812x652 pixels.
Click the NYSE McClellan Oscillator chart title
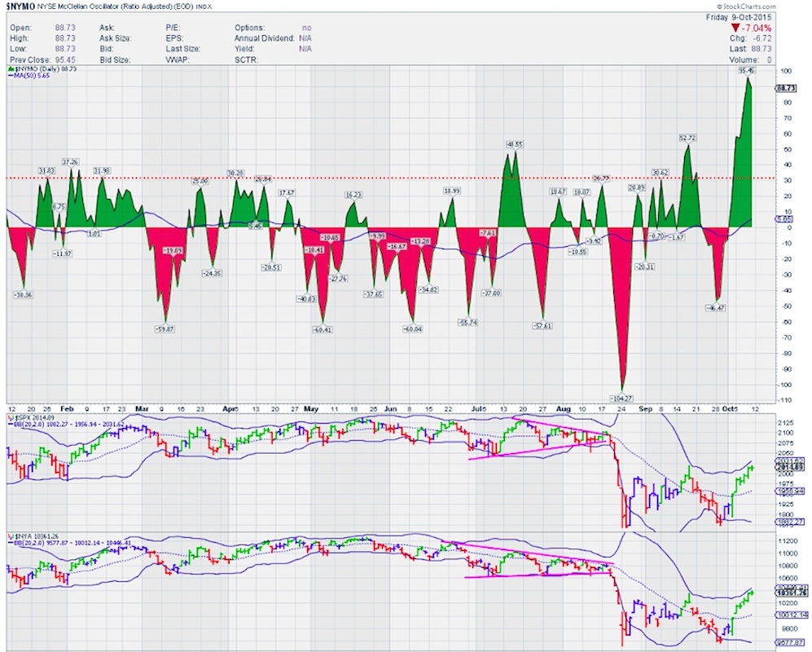[x=114, y=7]
